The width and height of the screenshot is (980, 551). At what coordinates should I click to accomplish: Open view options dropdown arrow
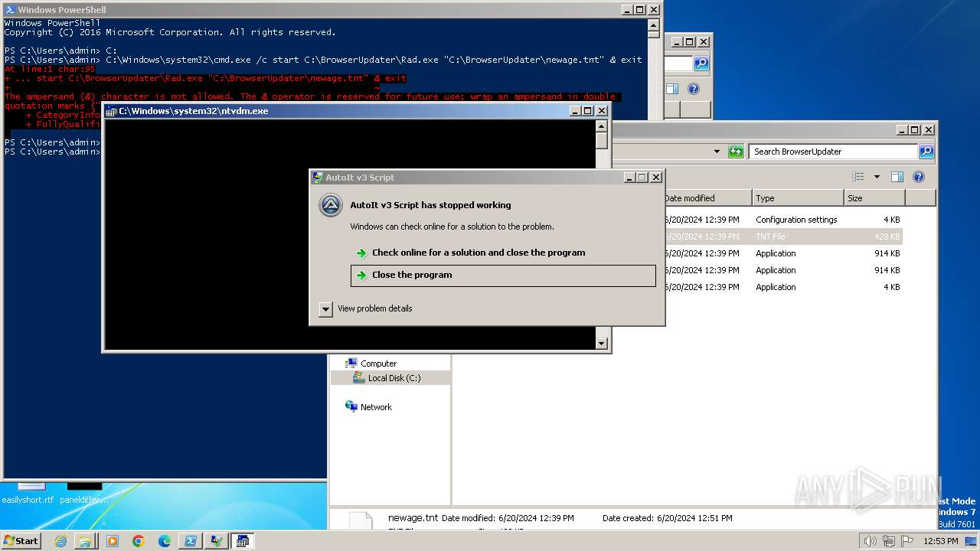(x=877, y=177)
